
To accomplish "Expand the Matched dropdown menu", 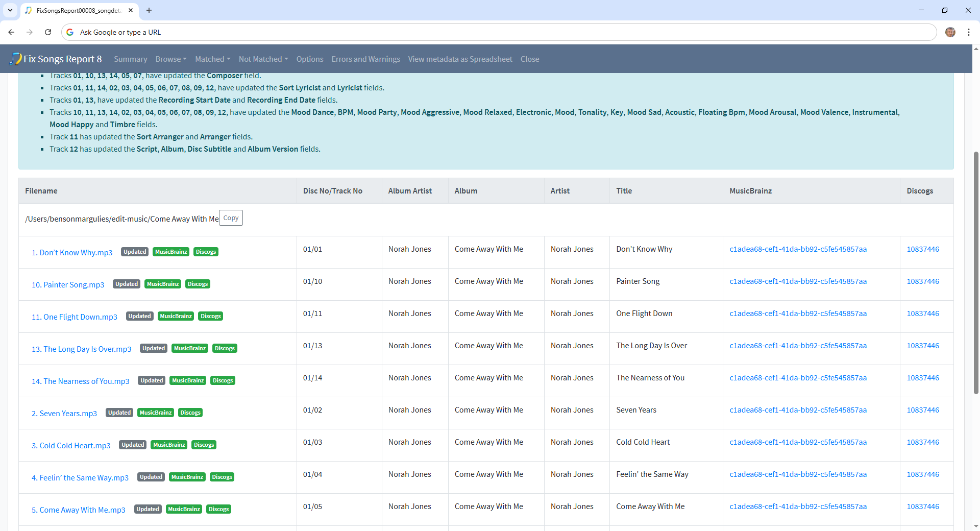I will (212, 59).
